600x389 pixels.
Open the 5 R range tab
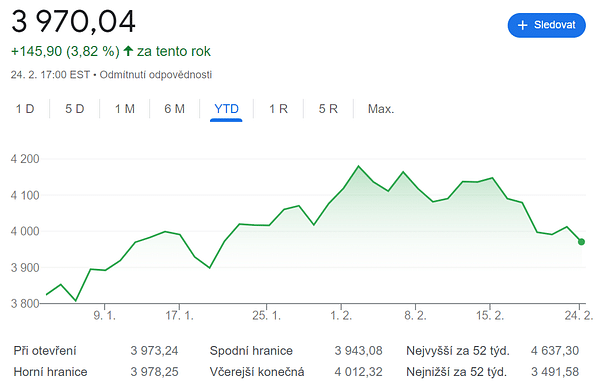tap(328, 109)
